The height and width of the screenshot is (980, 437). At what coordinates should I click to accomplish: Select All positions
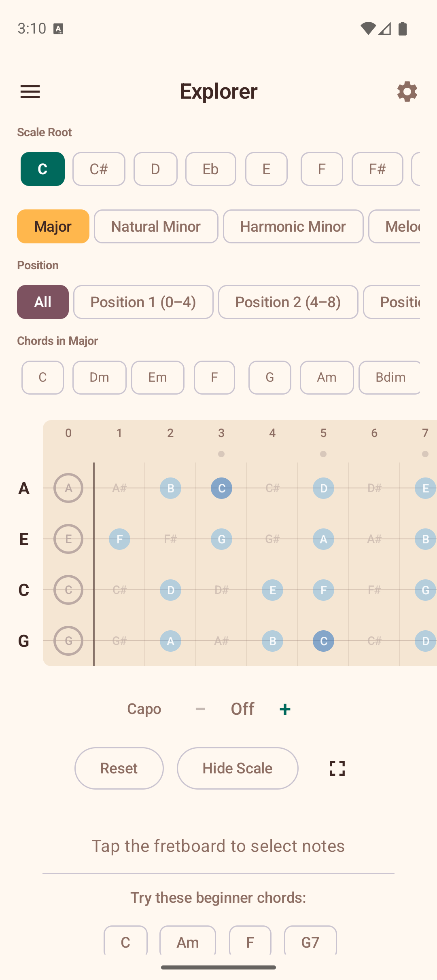tap(42, 302)
